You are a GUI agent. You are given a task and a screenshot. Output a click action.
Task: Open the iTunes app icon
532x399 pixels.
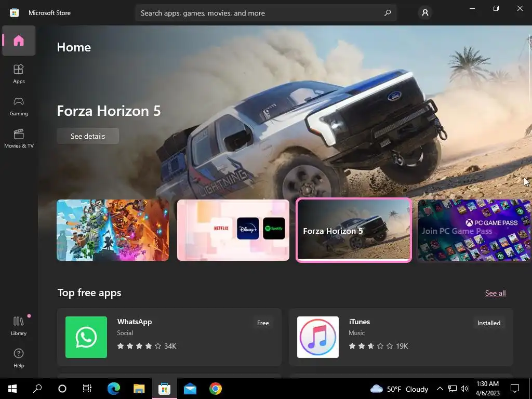(x=318, y=337)
